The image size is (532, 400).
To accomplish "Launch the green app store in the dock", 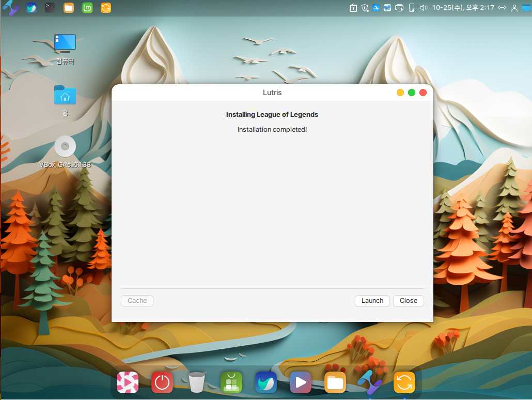I will pos(231,382).
